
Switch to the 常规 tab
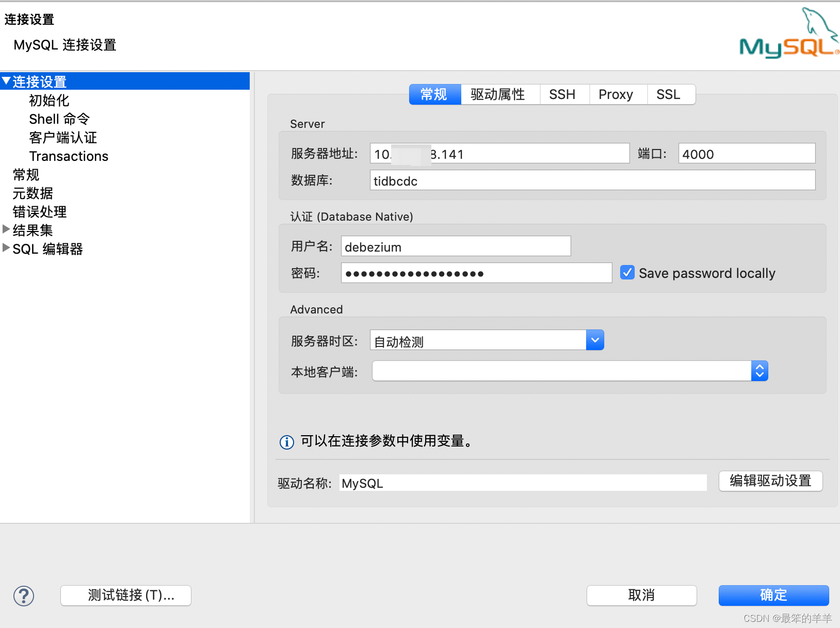pyautogui.click(x=435, y=94)
